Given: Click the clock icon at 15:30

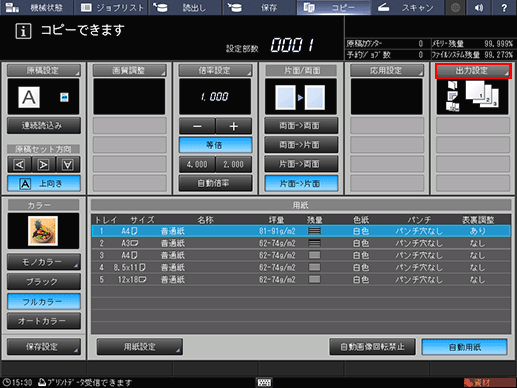Looking at the screenshot, I should (6, 382).
